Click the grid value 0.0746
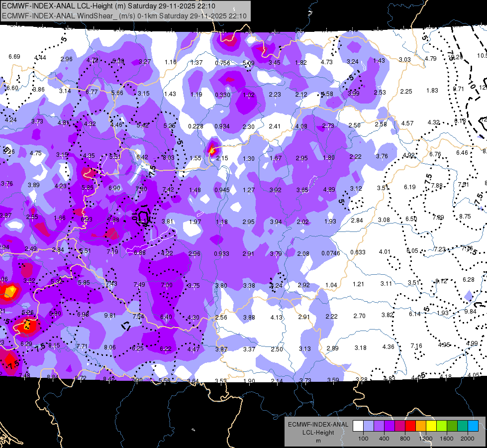Screen dimensions: 487x448 click(331, 253)
